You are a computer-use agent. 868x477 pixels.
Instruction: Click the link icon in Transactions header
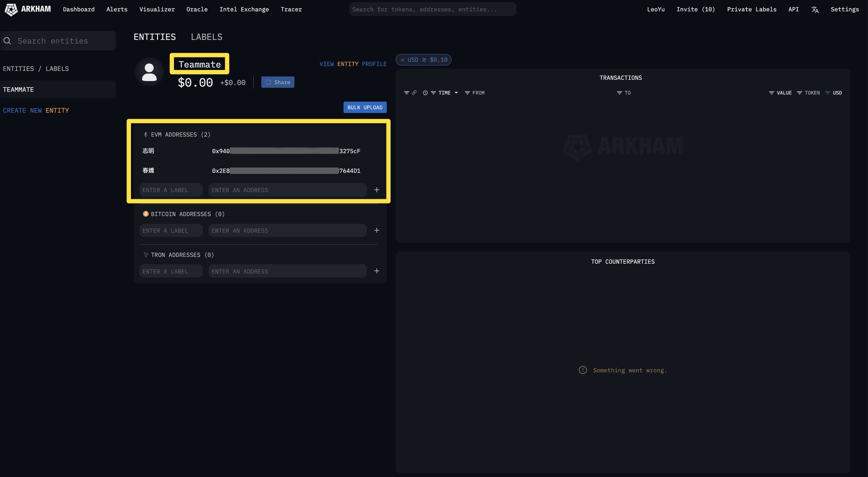pos(414,92)
